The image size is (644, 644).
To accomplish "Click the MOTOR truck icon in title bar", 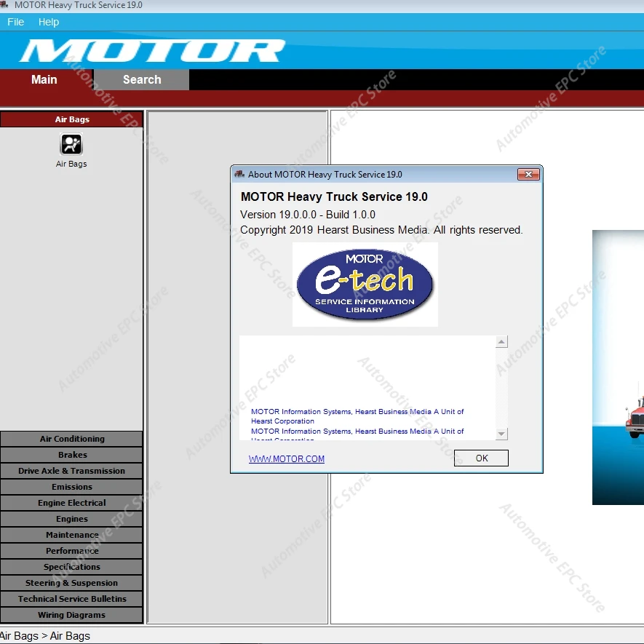I will tap(4, 5).
